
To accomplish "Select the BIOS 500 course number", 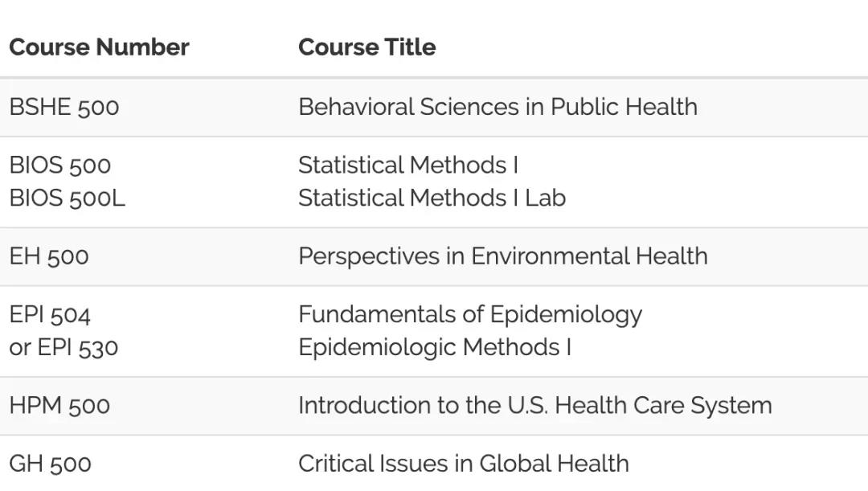I will pyautogui.click(x=60, y=166).
